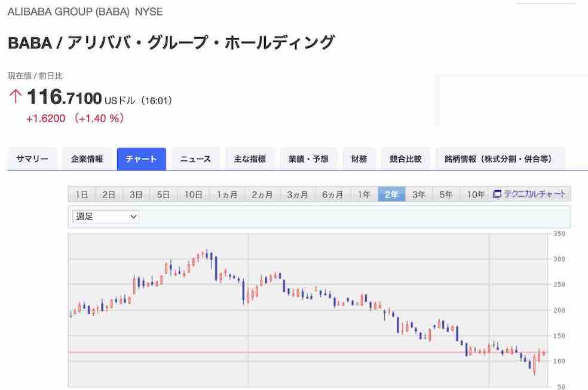Open the ニュース tab

195,159
